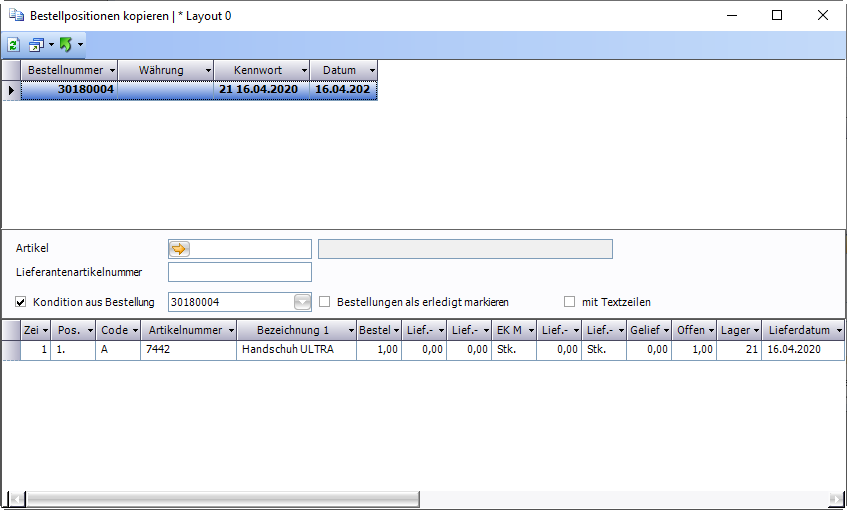The width and height of the screenshot is (847, 510).
Task: Click scroll-right arrow of horizontal scrollbar
Action: [834, 498]
